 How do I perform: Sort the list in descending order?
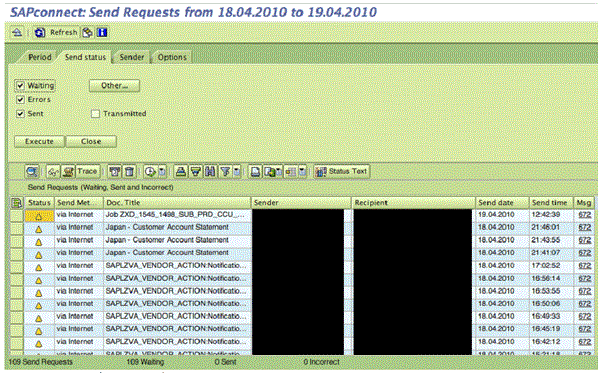coord(196,171)
